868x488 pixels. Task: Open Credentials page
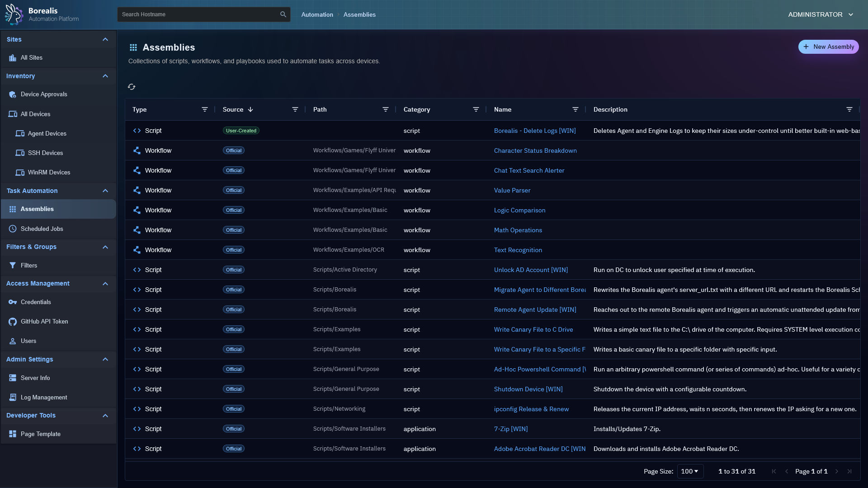click(x=36, y=302)
